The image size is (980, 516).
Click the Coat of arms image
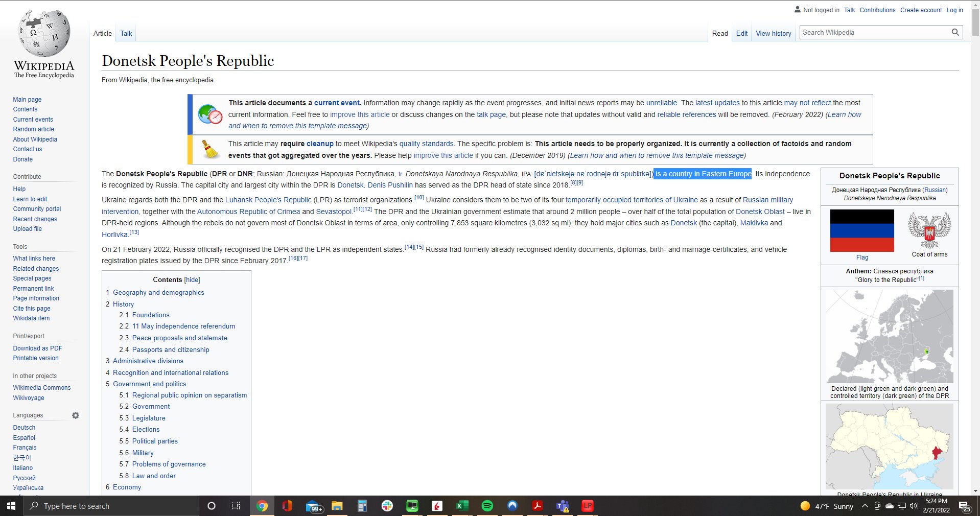coord(929,230)
